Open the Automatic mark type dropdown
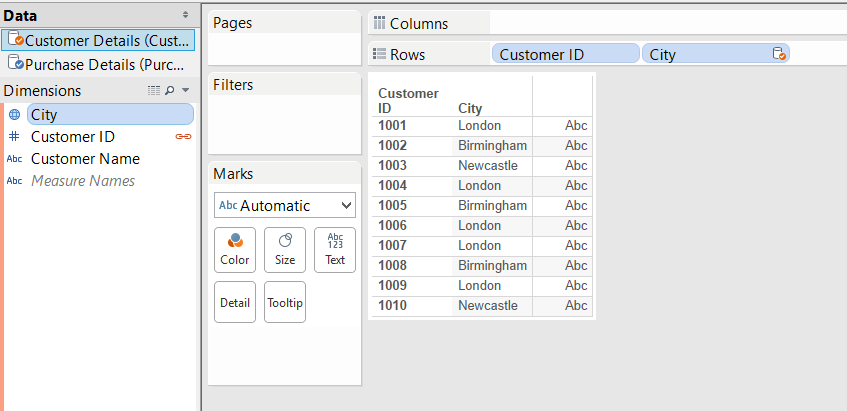Viewport: 847px width, 411px height. click(285, 206)
